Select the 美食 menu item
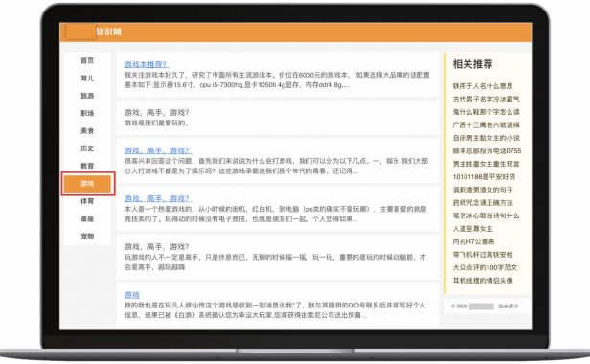590x364 pixels. 87,131
